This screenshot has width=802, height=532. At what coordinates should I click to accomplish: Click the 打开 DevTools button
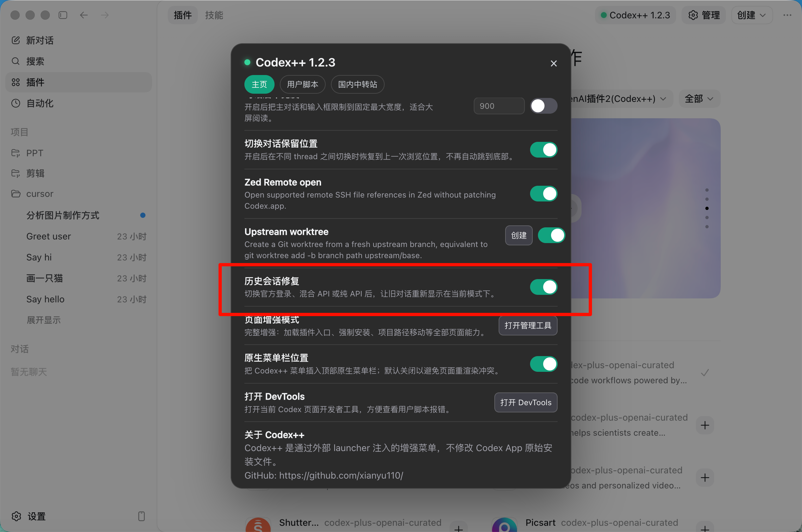pos(525,402)
